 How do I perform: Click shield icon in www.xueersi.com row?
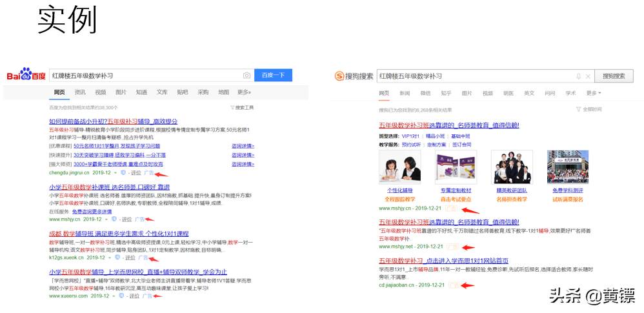pyautogui.click(x=121, y=296)
